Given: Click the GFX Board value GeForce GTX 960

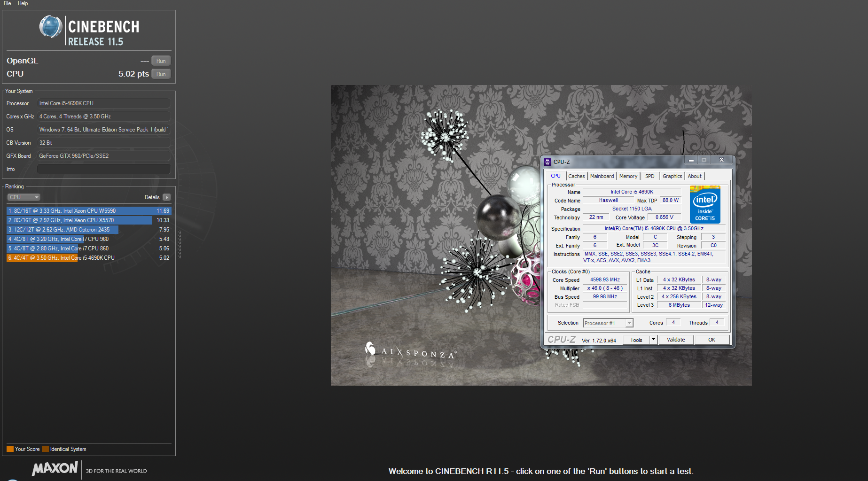Looking at the screenshot, I should click(104, 156).
